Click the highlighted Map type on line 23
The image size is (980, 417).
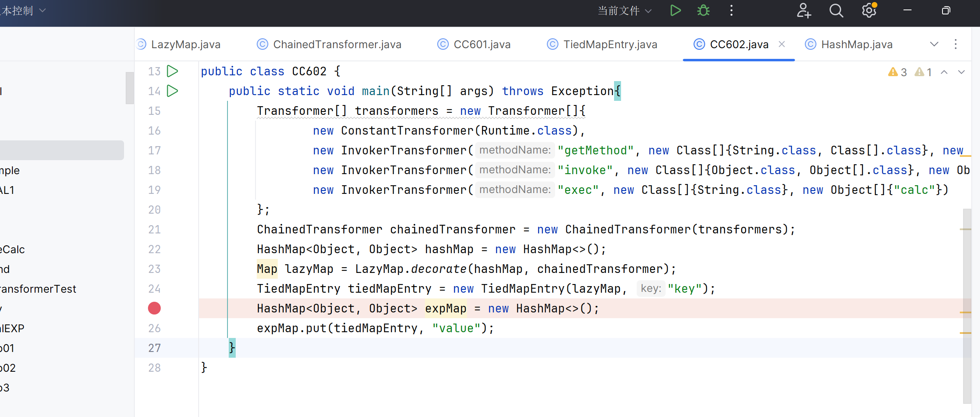(267, 269)
